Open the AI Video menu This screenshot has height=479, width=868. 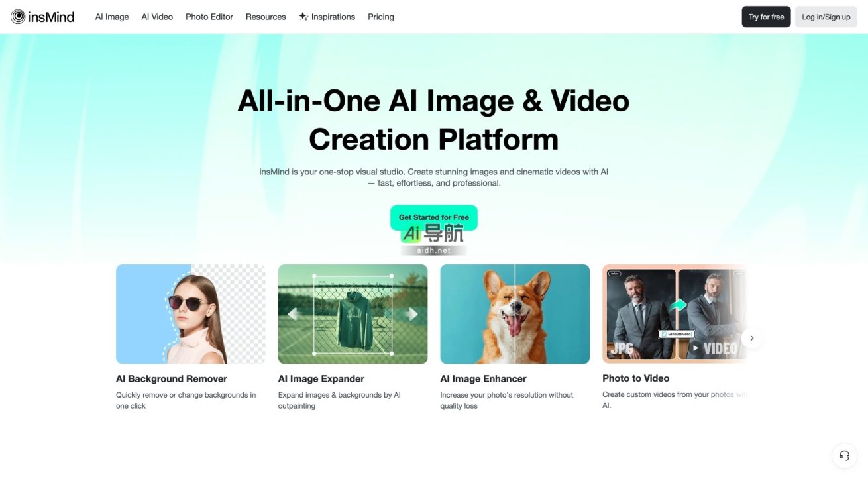coord(157,16)
